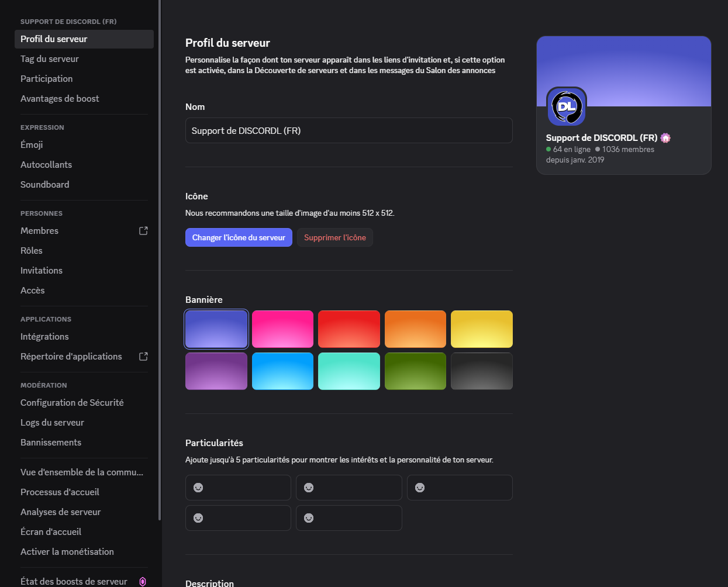The width and height of the screenshot is (728, 587).
Task: Select the blue-violet banner color
Action: tap(216, 329)
